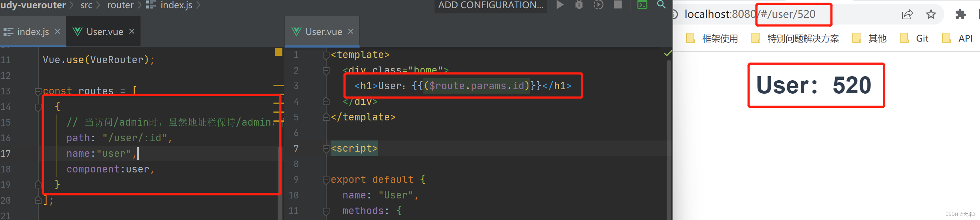Click the <script> tag text

(354, 148)
